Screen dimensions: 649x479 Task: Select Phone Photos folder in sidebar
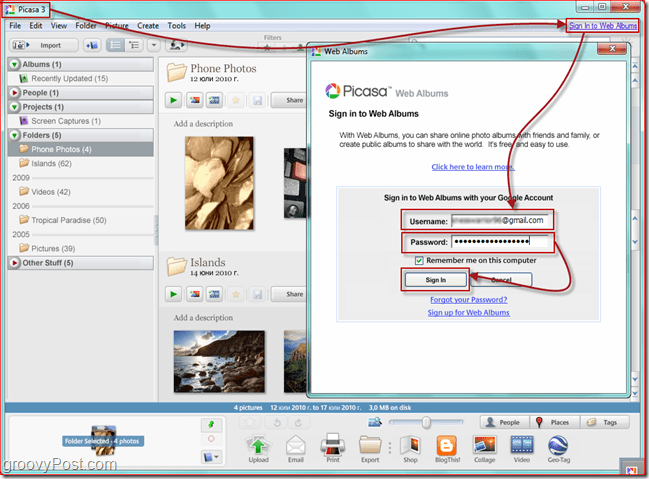pos(80,149)
